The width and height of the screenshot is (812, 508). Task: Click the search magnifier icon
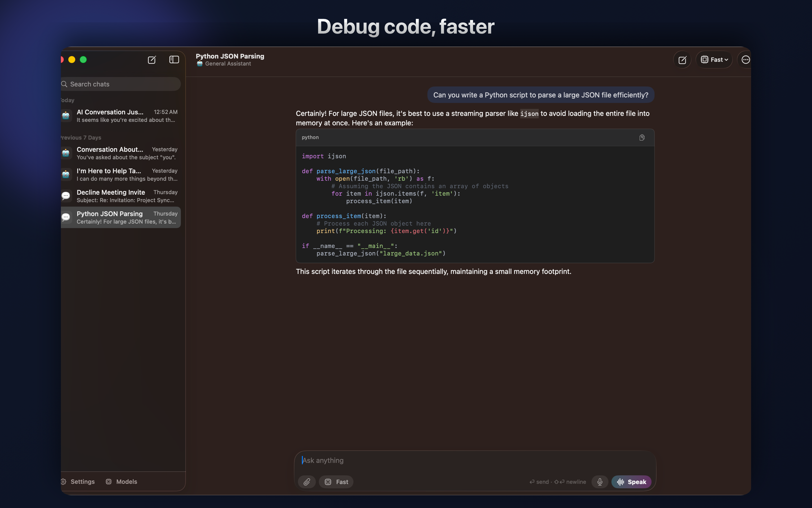(64, 84)
